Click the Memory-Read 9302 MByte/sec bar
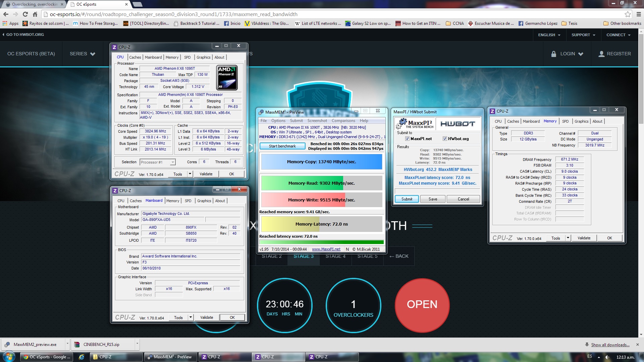Viewport: 644px width, 362px height. coord(321,183)
